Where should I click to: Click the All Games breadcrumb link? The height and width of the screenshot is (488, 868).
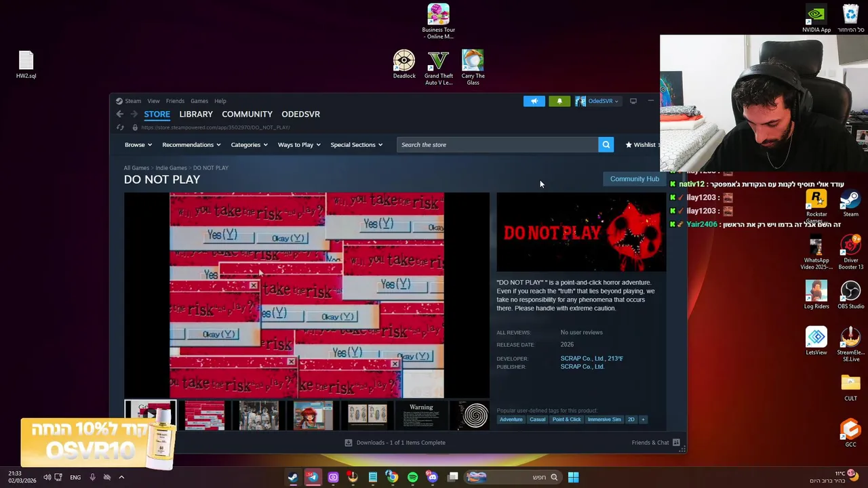point(136,168)
